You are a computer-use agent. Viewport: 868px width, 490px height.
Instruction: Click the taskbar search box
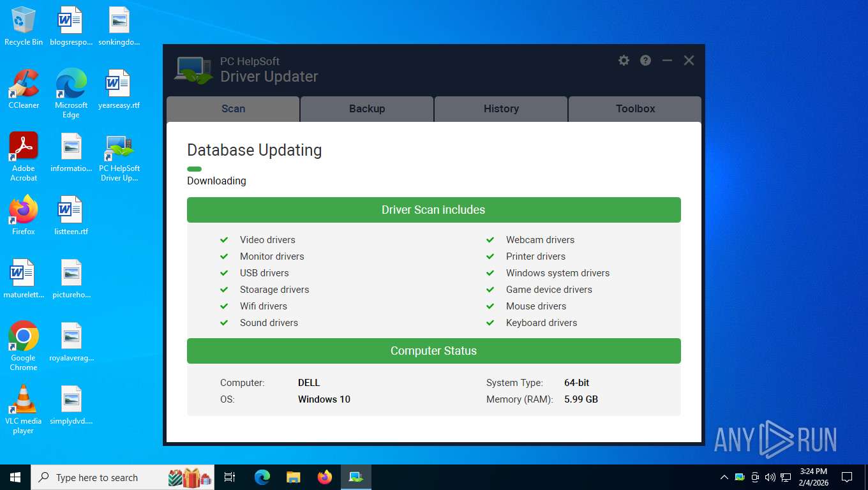[123, 477]
